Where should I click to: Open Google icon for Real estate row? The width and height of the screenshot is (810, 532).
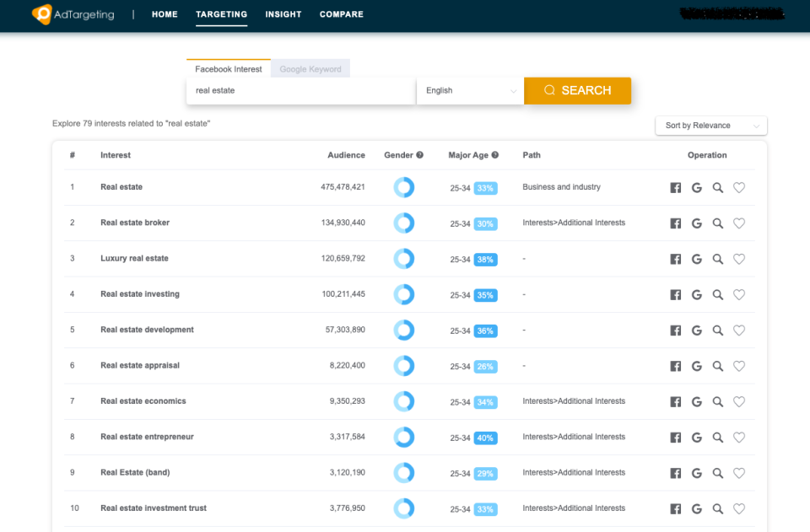click(696, 187)
